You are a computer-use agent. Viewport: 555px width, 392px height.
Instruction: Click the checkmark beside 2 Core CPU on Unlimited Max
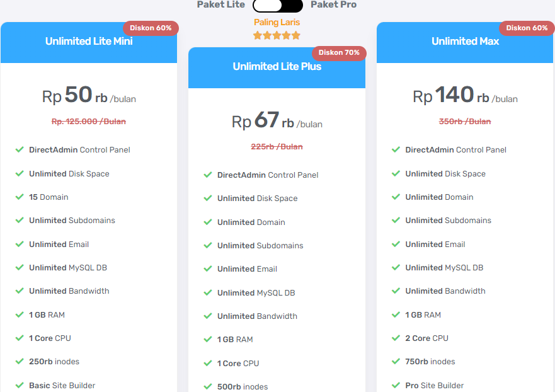(395, 338)
